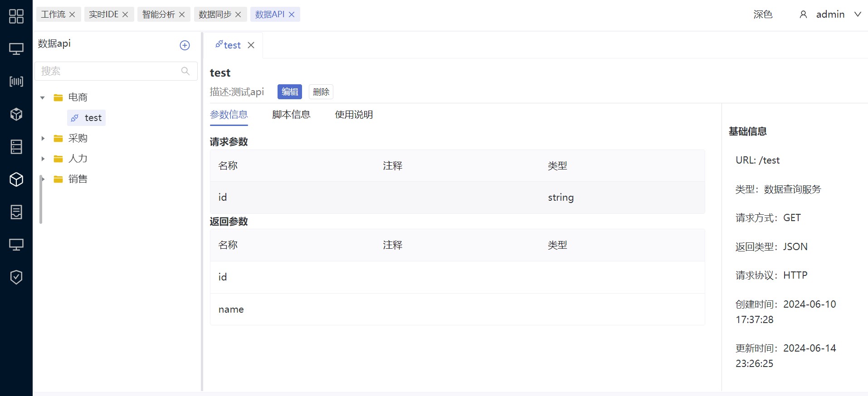The width and height of the screenshot is (868, 396).
Task: Click the 更新时间 value
Action: [786, 356]
